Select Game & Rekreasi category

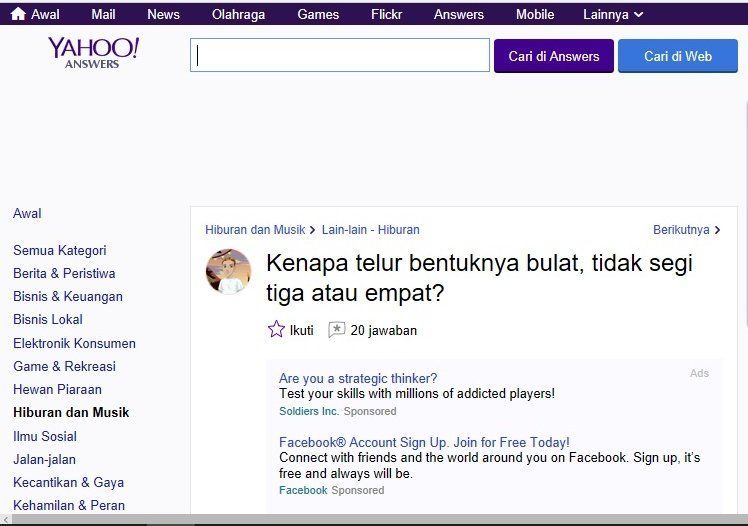64,366
